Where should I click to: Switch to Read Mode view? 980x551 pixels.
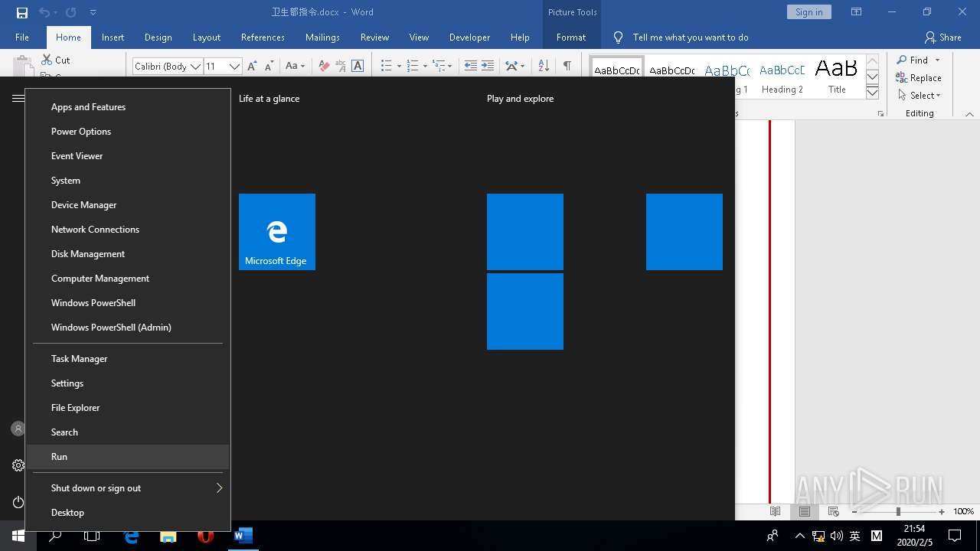(776, 511)
